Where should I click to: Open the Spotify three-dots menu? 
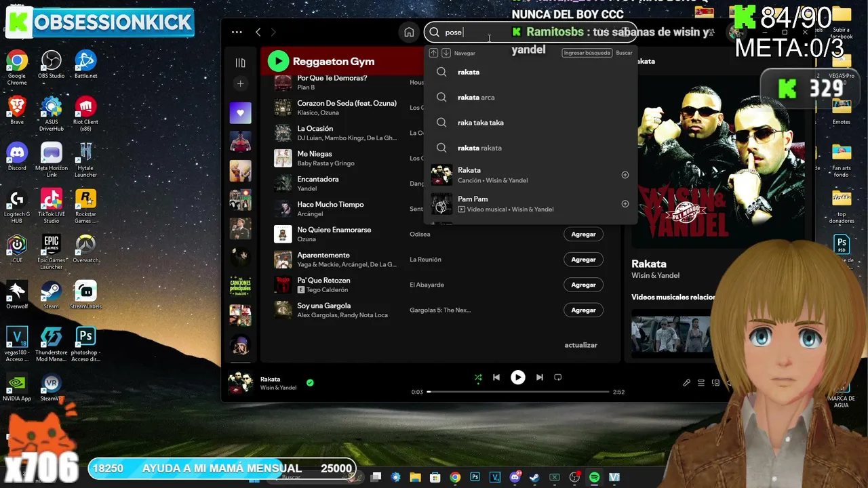click(x=237, y=32)
